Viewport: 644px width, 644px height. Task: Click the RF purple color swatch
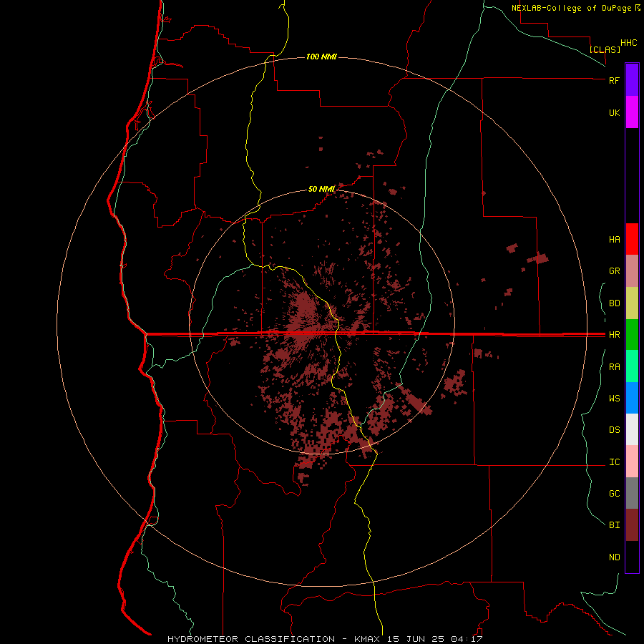pos(632,80)
